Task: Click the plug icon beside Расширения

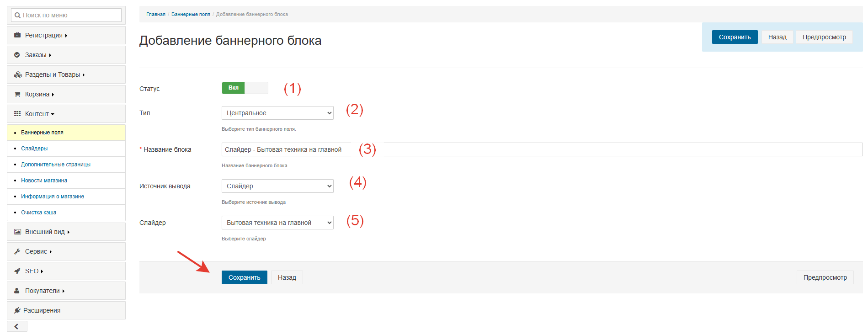Action: click(x=17, y=310)
